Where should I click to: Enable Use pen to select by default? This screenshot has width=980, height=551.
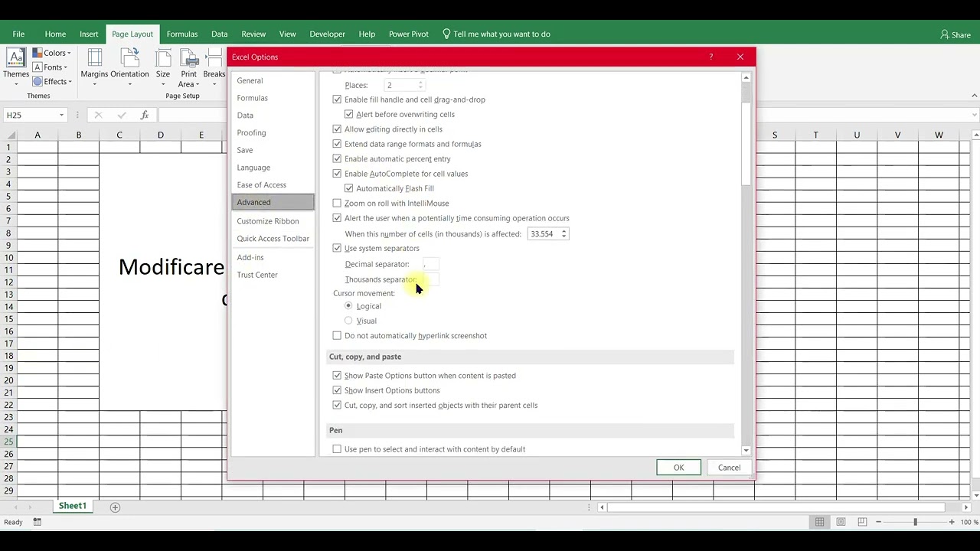pos(337,449)
